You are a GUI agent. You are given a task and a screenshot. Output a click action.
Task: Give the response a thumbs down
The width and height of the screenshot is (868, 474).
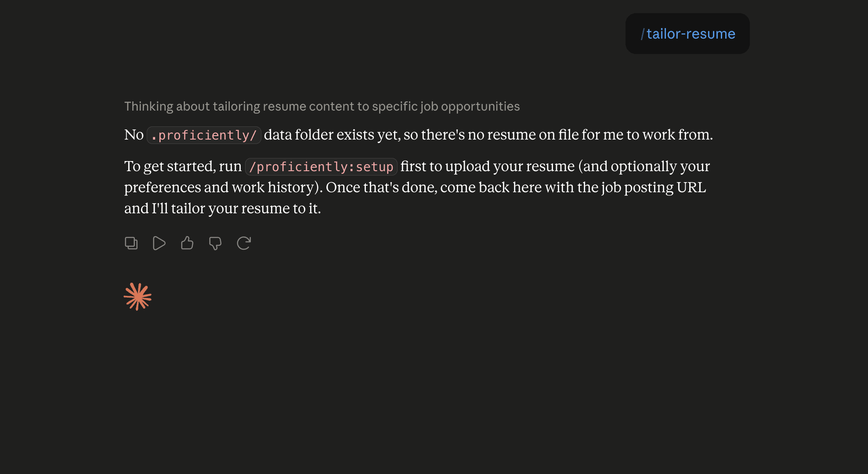tap(215, 243)
